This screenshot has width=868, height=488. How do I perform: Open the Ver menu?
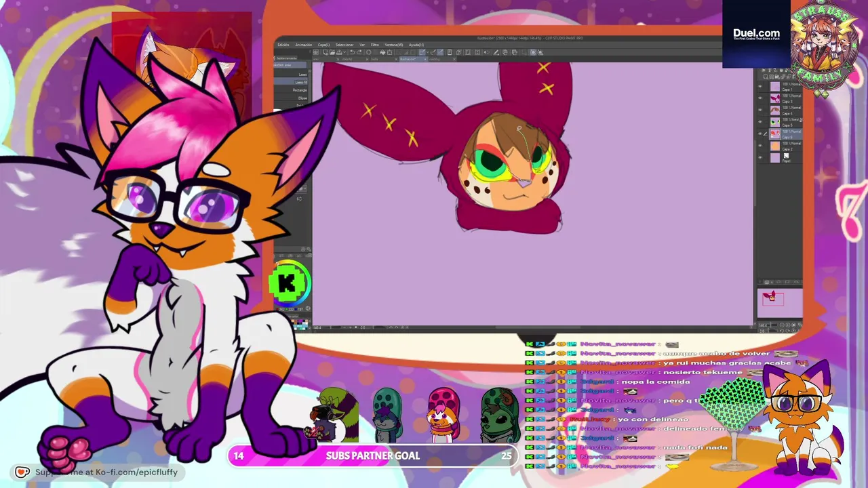362,45
